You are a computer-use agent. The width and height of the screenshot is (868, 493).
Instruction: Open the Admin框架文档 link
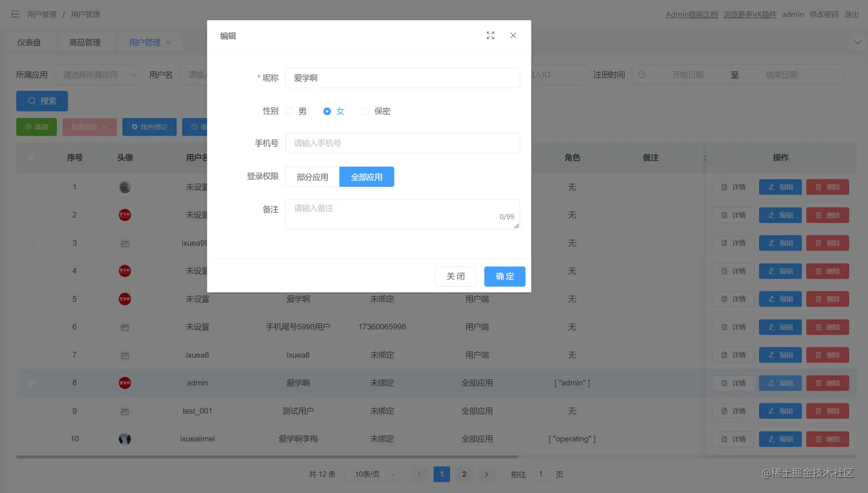pos(692,14)
